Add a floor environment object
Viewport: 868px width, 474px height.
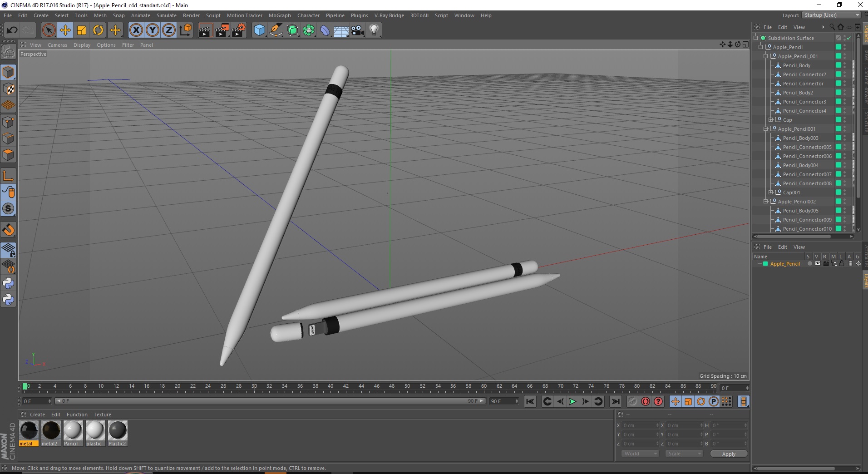pos(341,30)
